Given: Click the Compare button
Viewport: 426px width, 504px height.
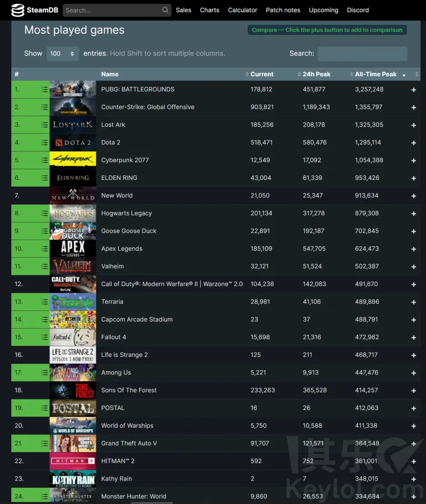Looking at the screenshot, I should click(x=327, y=30).
